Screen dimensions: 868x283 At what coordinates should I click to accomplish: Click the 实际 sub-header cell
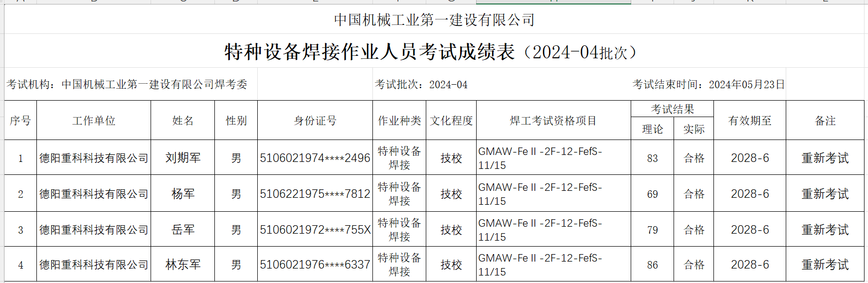[x=694, y=129]
